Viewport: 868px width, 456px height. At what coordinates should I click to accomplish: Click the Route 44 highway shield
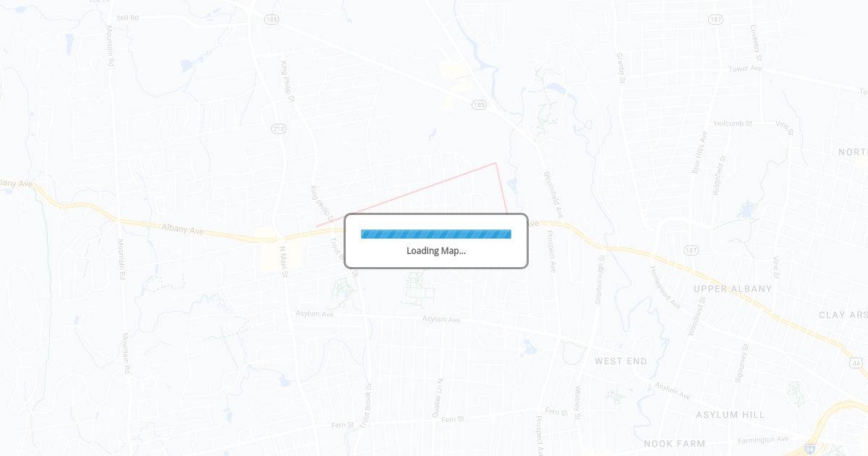(857, 363)
